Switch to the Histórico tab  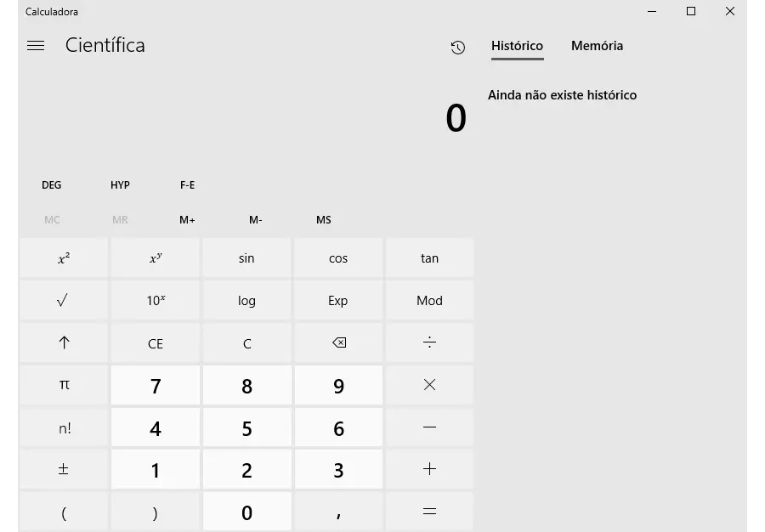(x=517, y=46)
